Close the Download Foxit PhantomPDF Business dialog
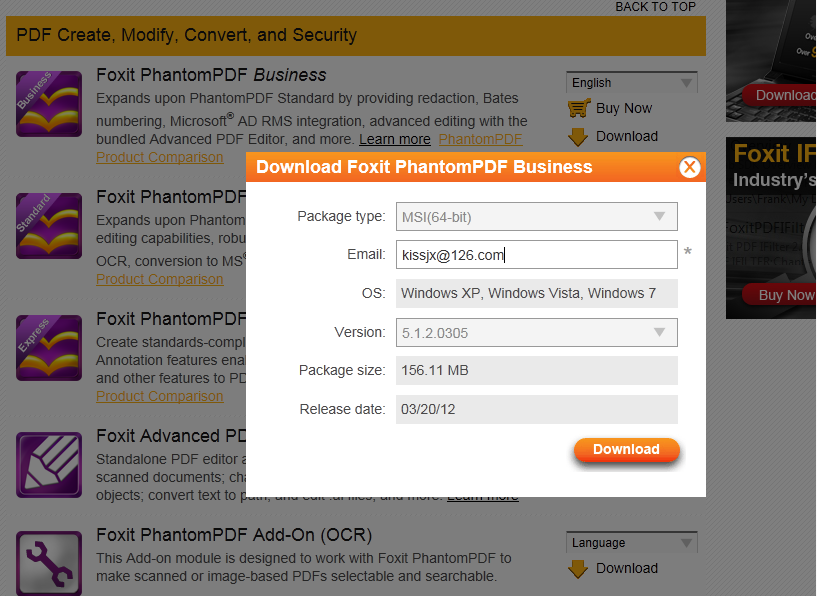817x596 pixels. pyautogui.click(x=689, y=167)
